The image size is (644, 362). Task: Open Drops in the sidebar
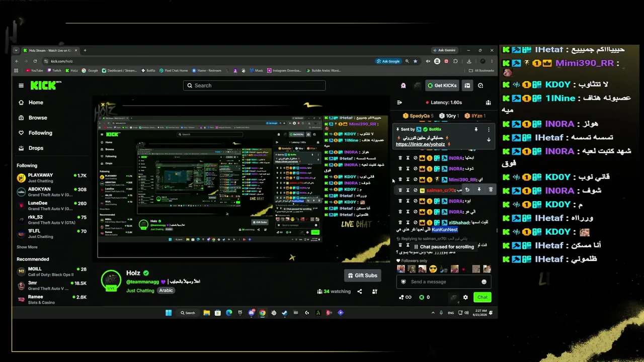pyautogui.click(x=31, y=148)
